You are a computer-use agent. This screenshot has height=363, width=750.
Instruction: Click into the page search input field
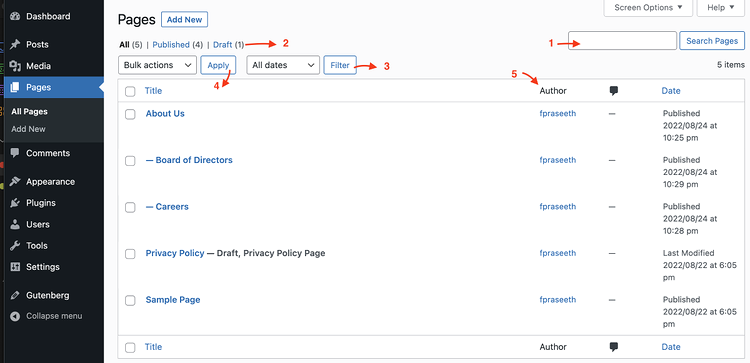tap(622, 41)
